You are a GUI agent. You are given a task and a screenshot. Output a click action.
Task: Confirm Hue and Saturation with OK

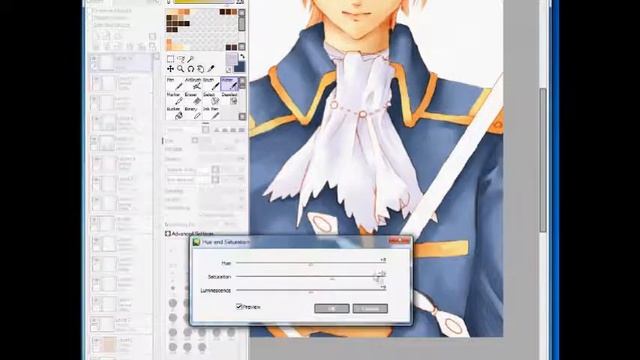tap(331, 308)
